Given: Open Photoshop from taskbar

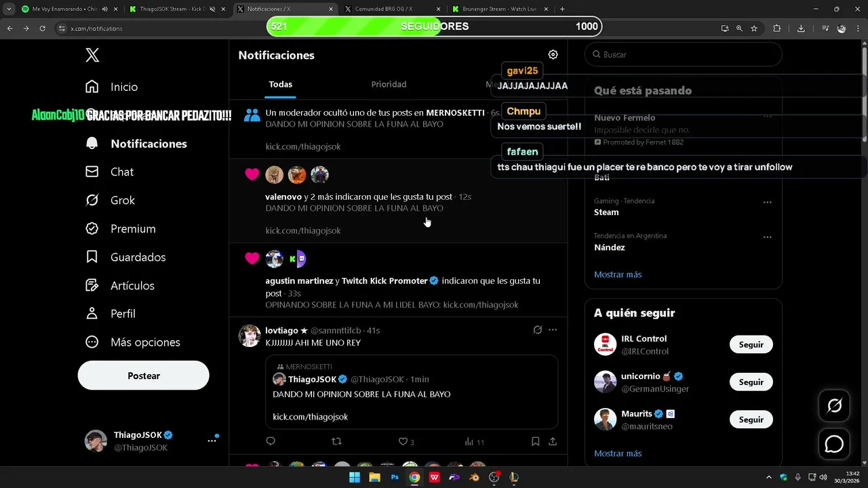Looking at the screenshot, I should click(395, 477).
